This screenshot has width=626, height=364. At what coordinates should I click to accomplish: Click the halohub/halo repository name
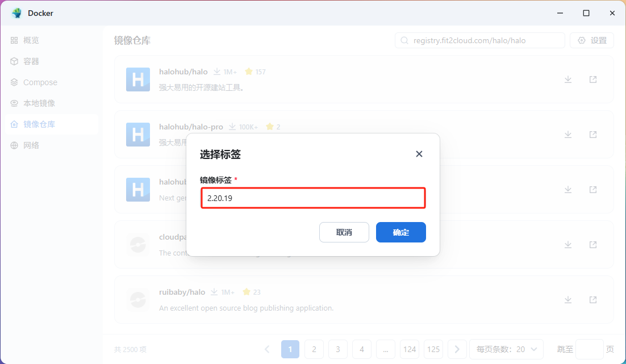tap(183, 72)
